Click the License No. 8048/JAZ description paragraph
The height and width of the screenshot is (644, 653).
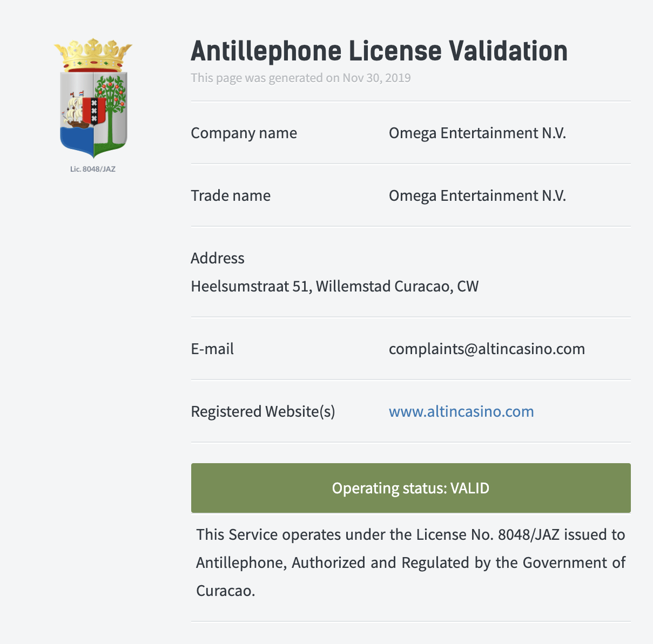411,562
